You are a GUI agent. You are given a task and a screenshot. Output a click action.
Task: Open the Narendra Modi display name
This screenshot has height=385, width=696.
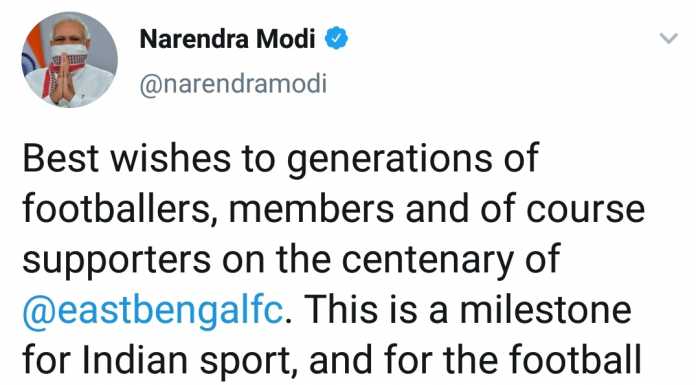tap(227, 39)
